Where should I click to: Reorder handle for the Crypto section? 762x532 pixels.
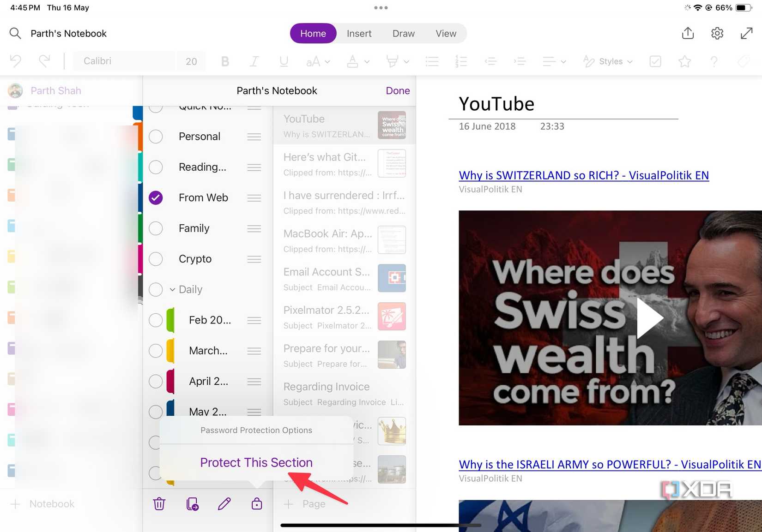[x=254, y=259]
